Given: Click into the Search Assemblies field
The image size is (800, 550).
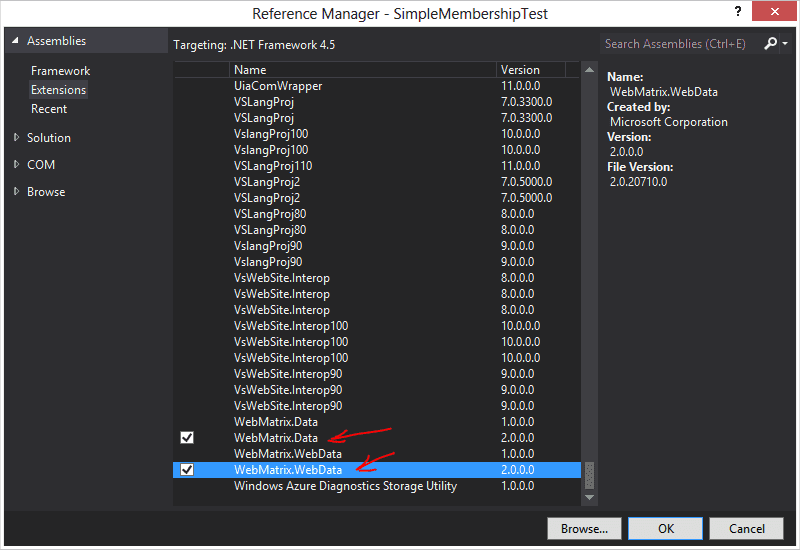Looking at the screenshot, I should pos(680,44).
